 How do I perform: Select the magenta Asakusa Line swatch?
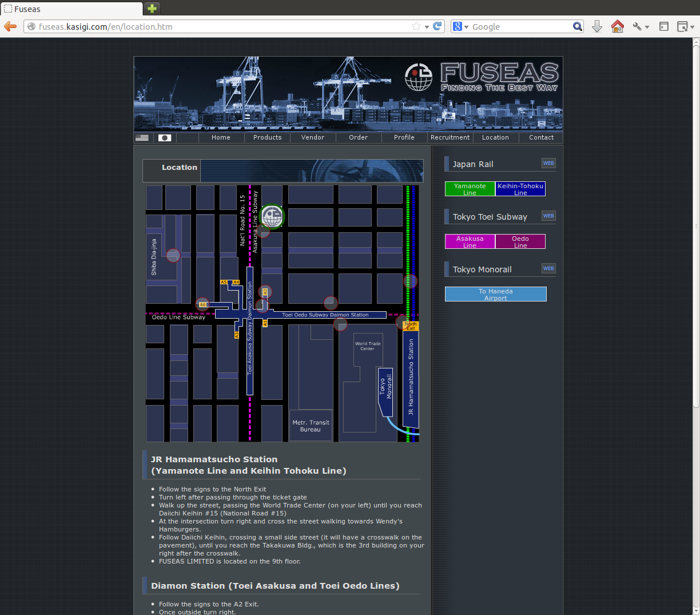pos(470,241)
